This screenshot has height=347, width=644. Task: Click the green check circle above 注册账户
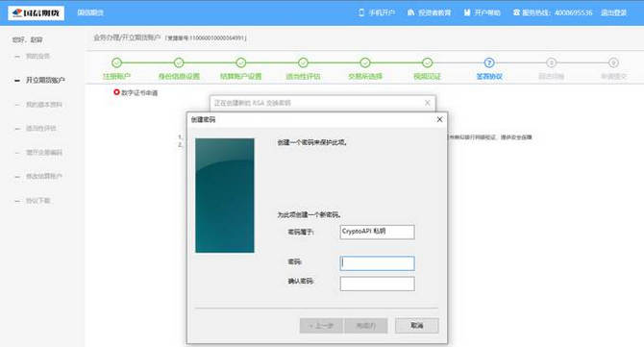116,62
